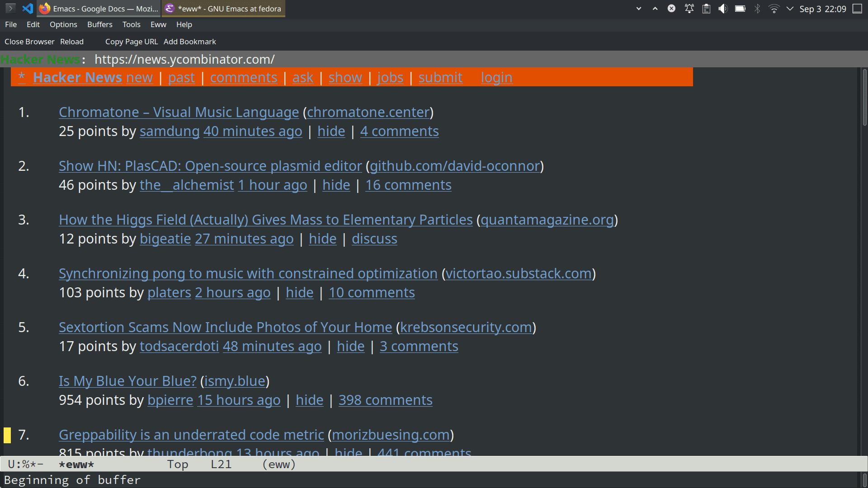Image resolution: width=868 pixels, height=488 pixels.
Task: Click the Firefox browser taskbar icon
Action: point(47,8)
